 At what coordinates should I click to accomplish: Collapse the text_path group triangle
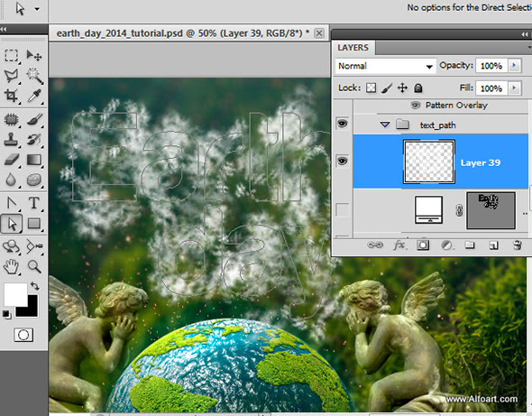coord(384,125)
